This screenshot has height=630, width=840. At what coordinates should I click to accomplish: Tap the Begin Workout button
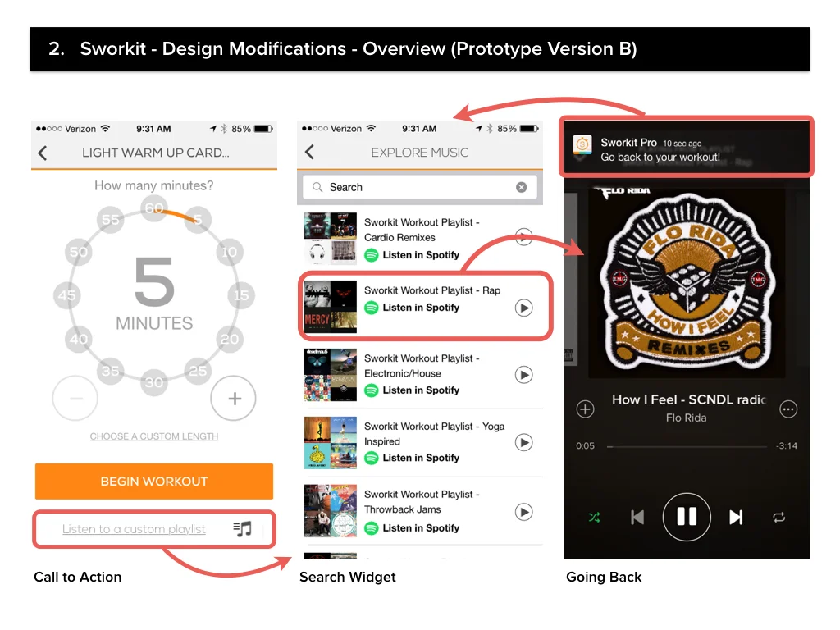pyautogui.click(x=154, y=481)
